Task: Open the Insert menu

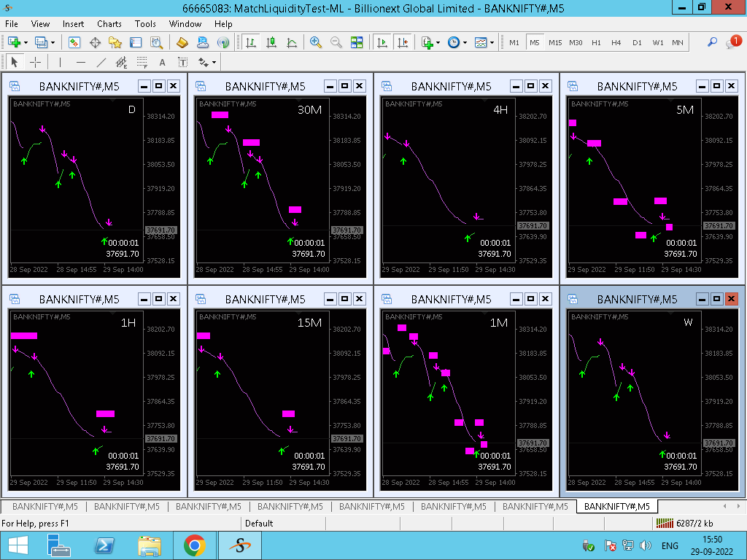Action: [x=73, y=24]
